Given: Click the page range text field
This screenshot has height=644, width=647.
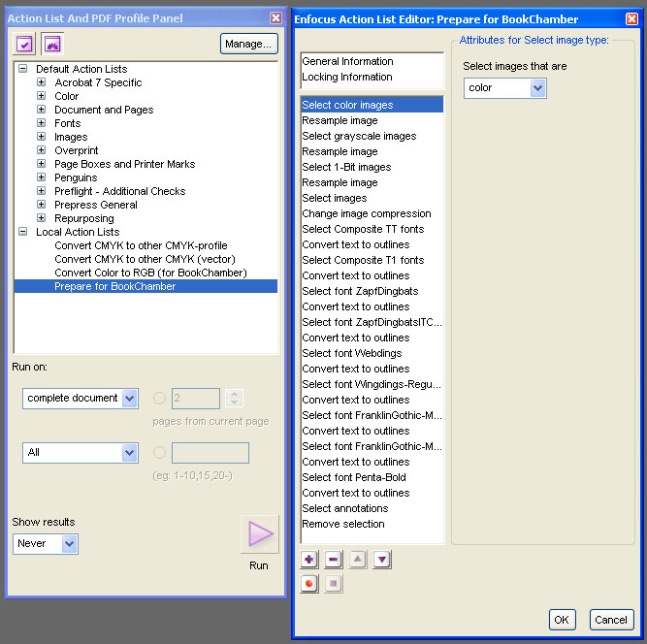Looking at the screenshot, I should click(x=210, y=453).
